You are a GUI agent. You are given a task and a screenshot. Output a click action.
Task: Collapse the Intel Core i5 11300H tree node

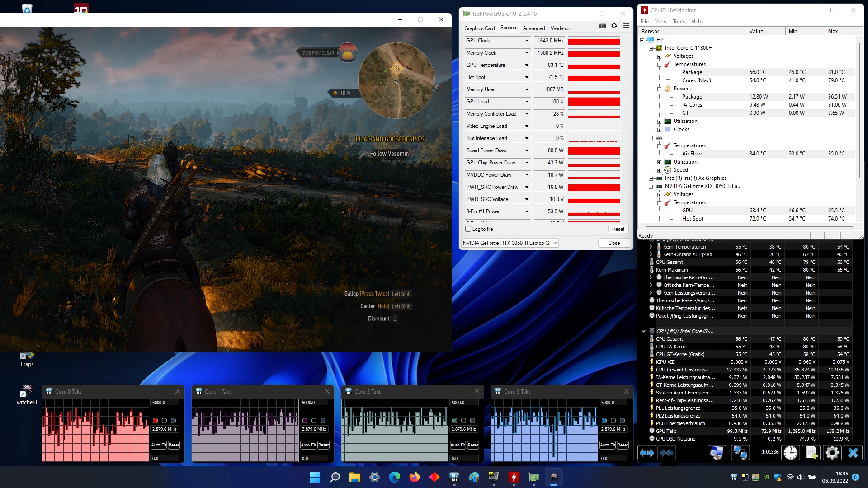point(651,48)
